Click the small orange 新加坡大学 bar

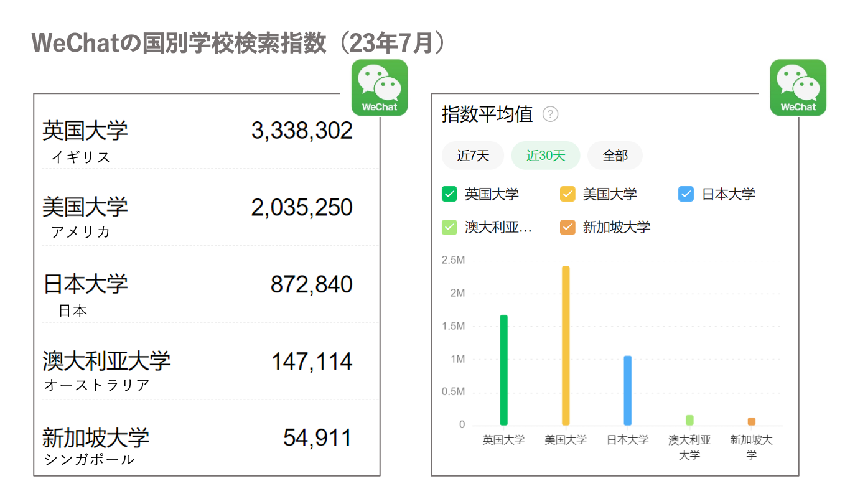click(751, 422)
